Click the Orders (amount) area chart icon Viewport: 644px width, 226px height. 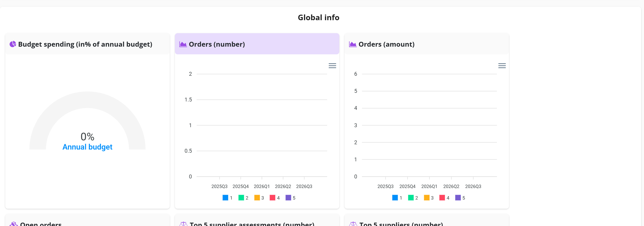353,44
